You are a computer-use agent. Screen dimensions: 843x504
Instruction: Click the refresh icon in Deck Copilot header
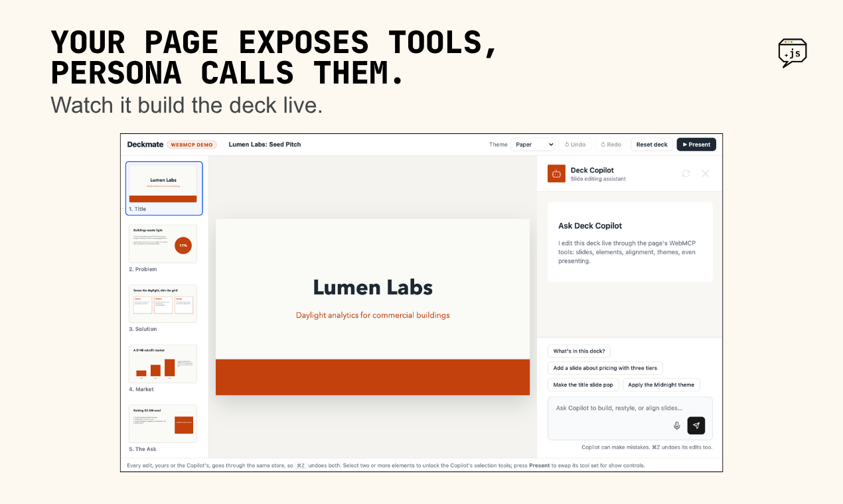point(686,174)
